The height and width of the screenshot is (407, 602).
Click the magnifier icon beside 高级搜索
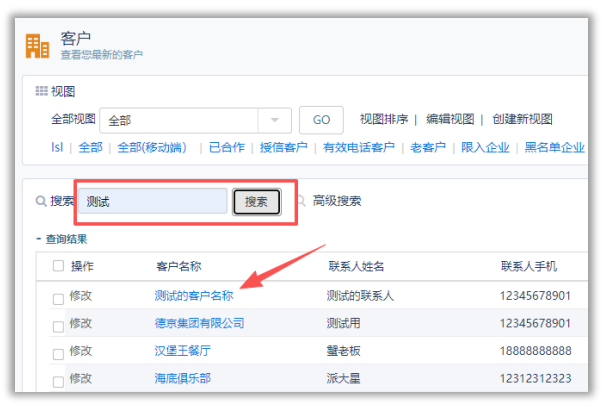pyautogui.click(x=302, y=201)
